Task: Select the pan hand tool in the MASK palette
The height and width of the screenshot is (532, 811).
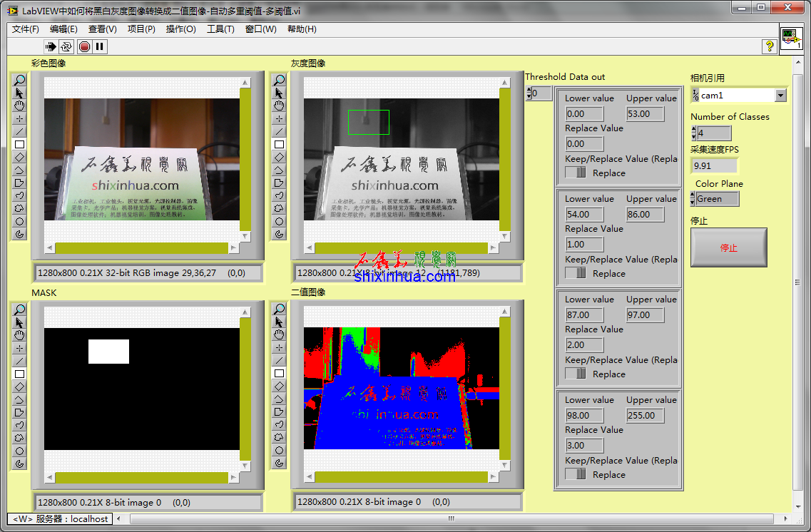Action: pyautogui.click(x=19, y=335)
